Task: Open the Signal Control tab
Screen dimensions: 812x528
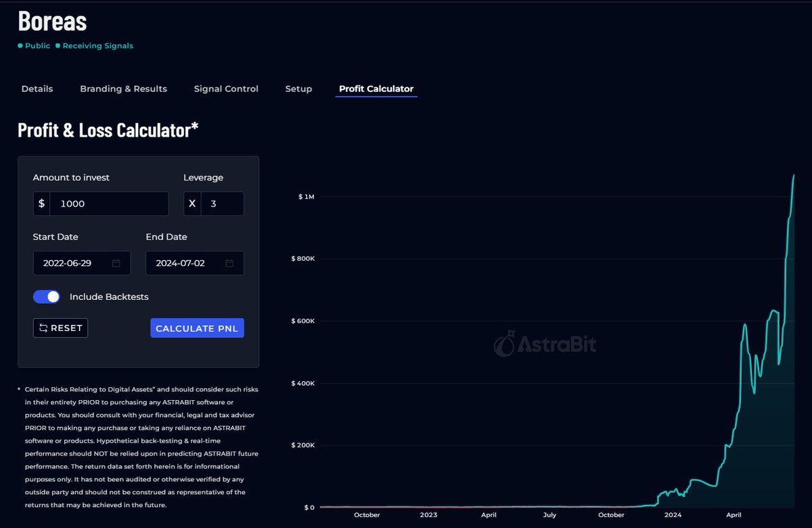Action: pos(226,89)
